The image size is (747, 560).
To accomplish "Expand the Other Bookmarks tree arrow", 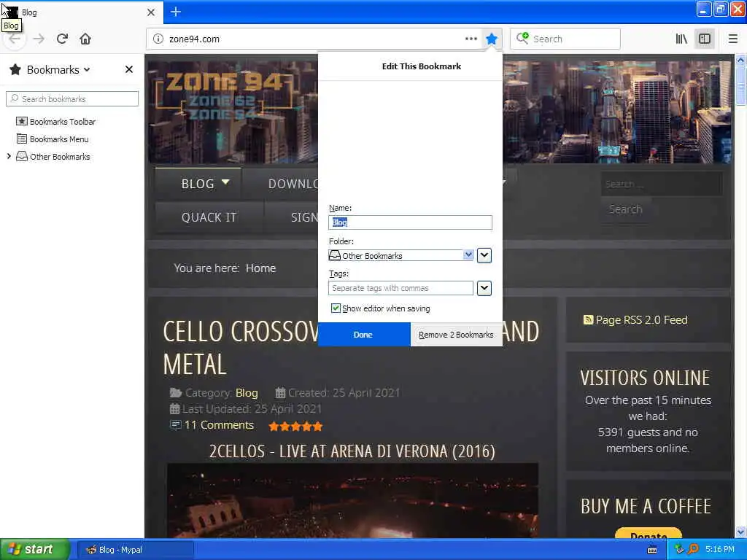I will click(9, 156).
